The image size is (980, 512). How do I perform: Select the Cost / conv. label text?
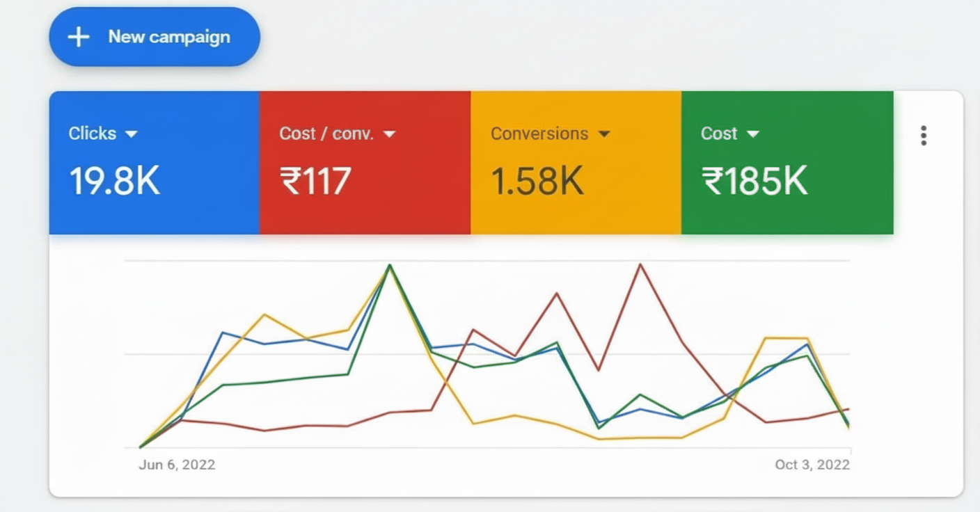(x=326, y=134)
